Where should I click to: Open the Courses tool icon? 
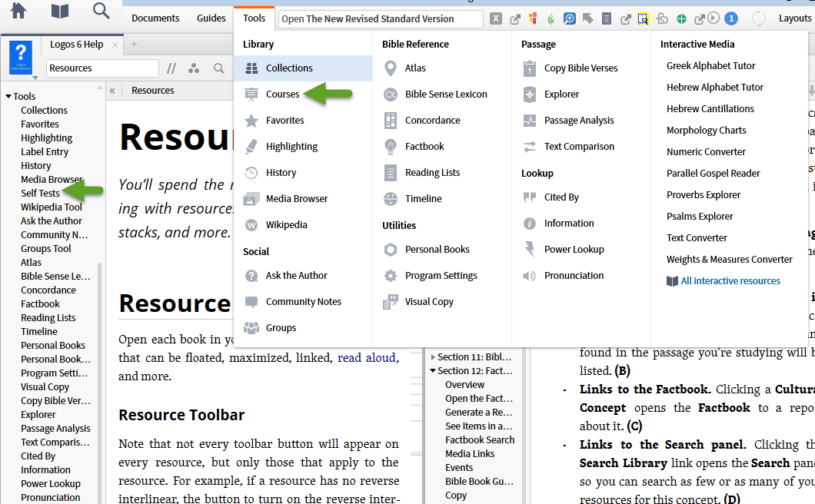(251, 94)
